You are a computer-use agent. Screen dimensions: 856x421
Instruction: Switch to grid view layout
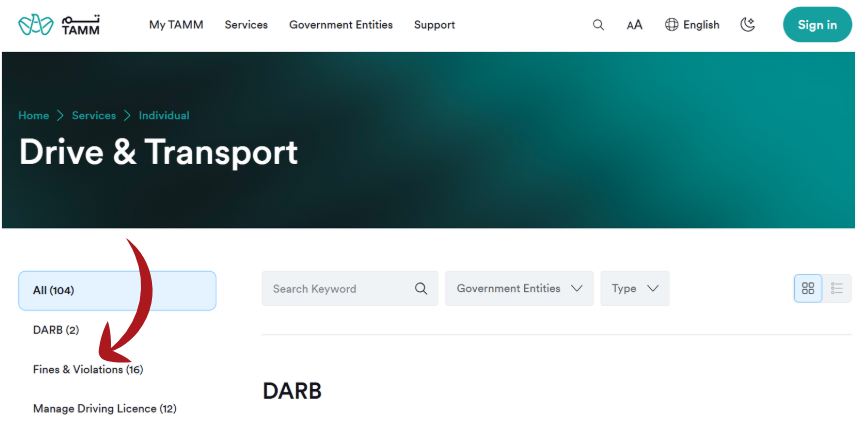coord(808,288)
